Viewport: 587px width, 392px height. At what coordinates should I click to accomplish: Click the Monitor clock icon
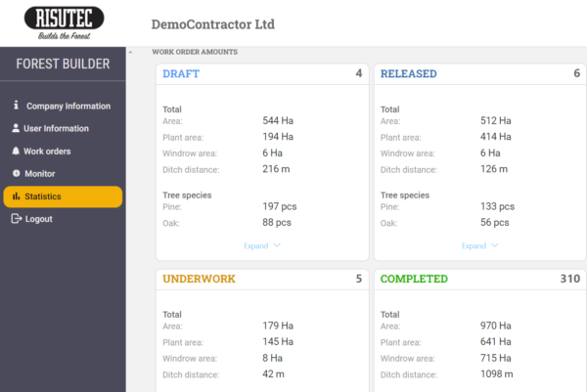(x=16, y=174)
